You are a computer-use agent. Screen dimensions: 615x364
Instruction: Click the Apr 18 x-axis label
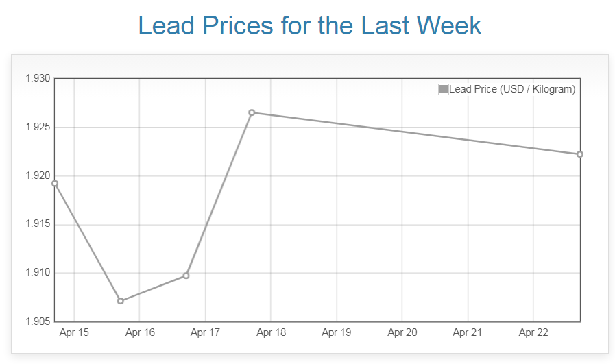(x=271, y=333)
